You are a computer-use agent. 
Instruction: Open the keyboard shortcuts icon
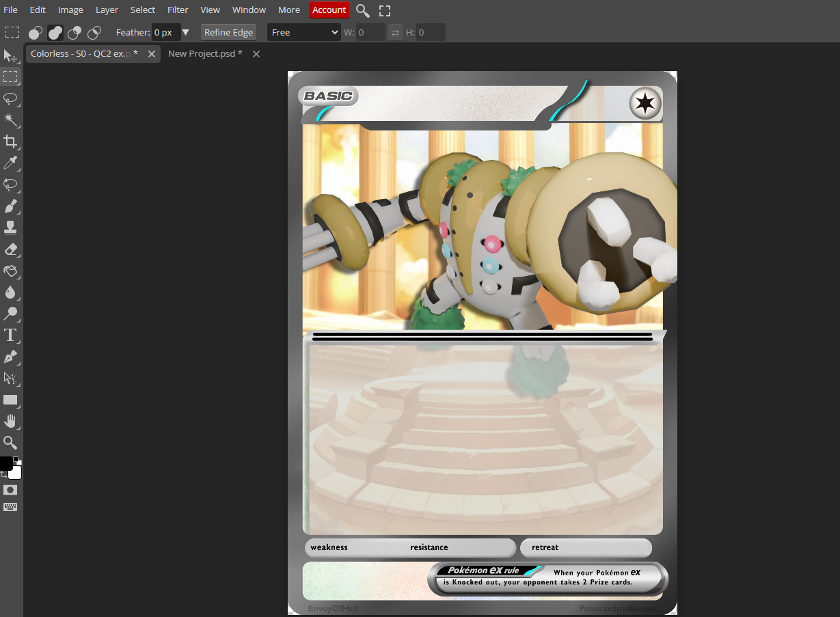10,507
